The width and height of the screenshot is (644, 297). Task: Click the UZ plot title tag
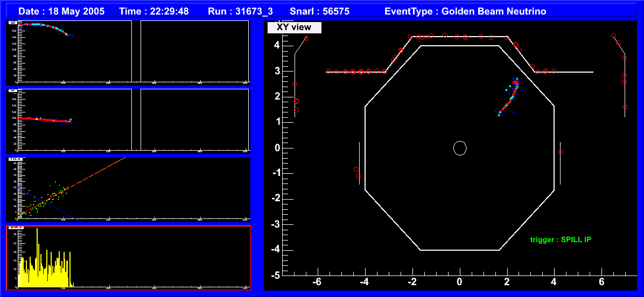pos(12,23)
